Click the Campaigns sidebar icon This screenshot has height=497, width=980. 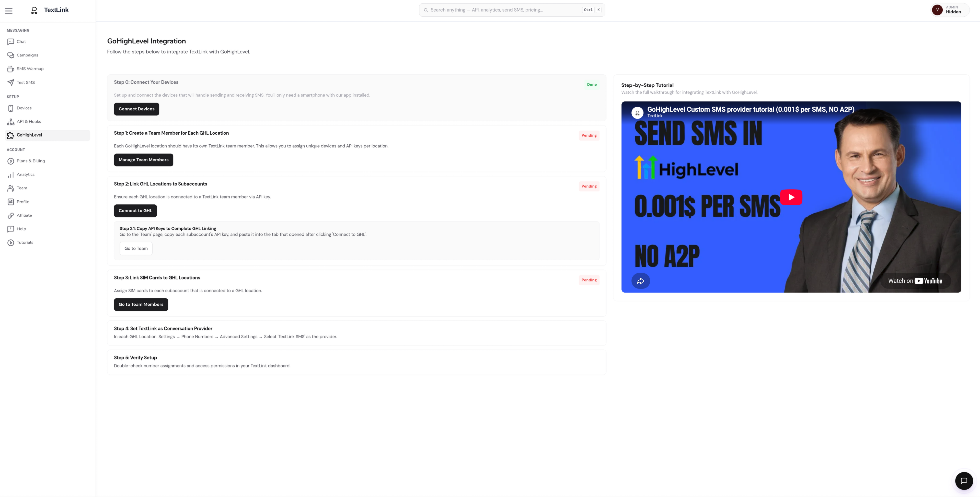click(11, 55)
